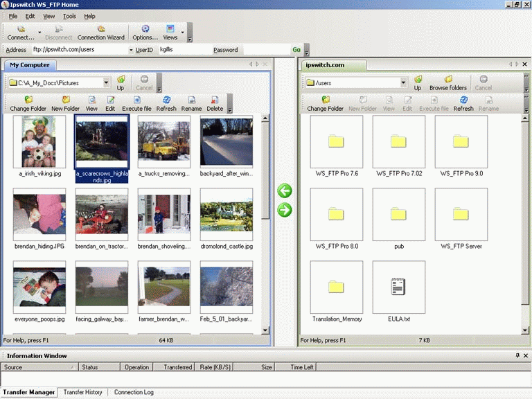Viewport: 532px width, 399px height.
Task: Click the remote pane scroll down arrow
Action: pyautogui.click(x=525, y=330)
